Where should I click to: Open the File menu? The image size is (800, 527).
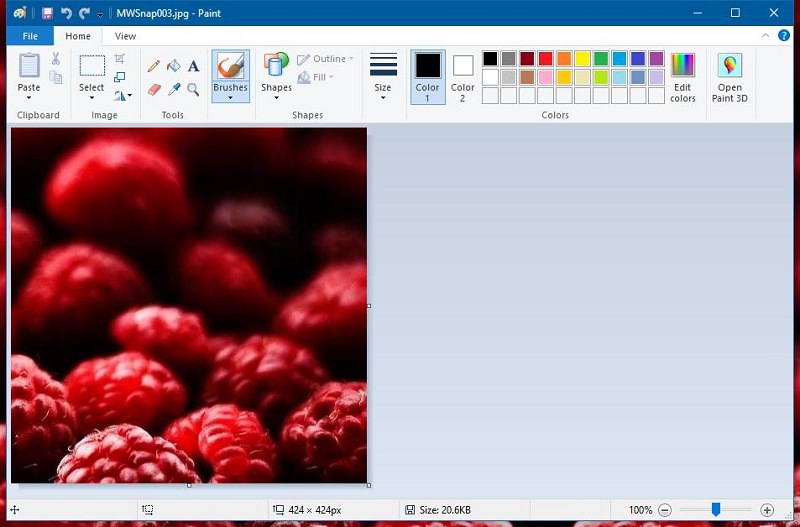coord(29,36)
